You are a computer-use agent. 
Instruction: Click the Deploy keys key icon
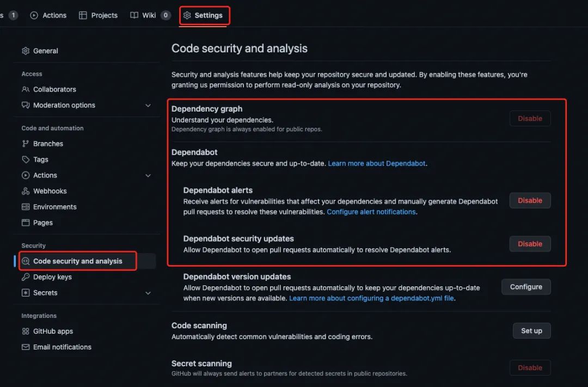26,277
